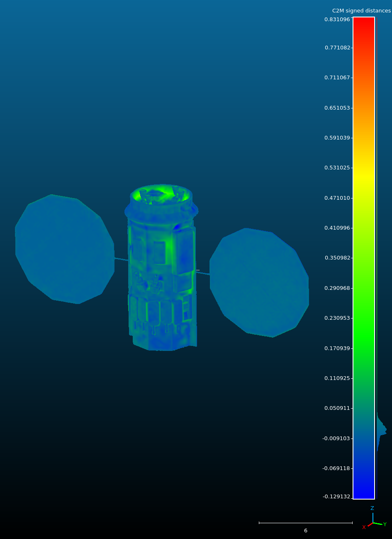Click the 0.651053 scale label
The height and width of the screenshot is (539, 392).
[337, 108]
